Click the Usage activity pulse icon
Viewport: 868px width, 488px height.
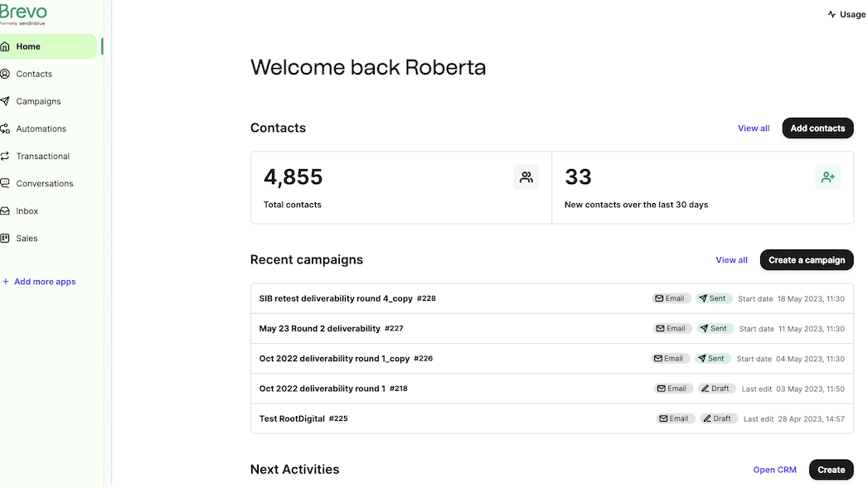(x=832, y=14)
